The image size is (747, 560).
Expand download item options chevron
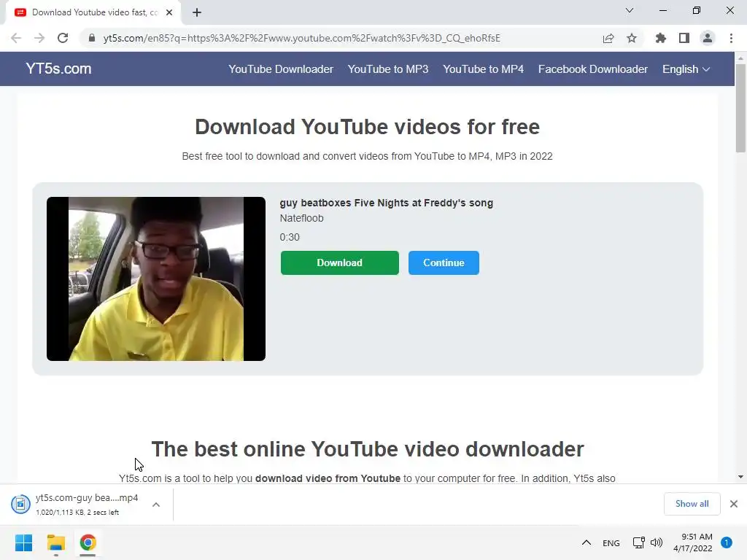point(156,505)
